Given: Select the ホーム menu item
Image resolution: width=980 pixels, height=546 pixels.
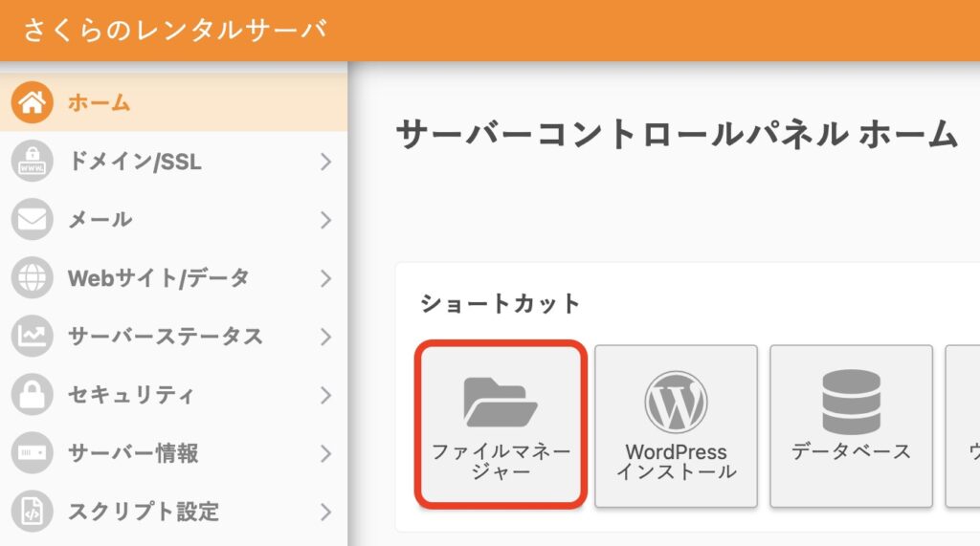Looking at the screenshot, I should pos(173,102).
